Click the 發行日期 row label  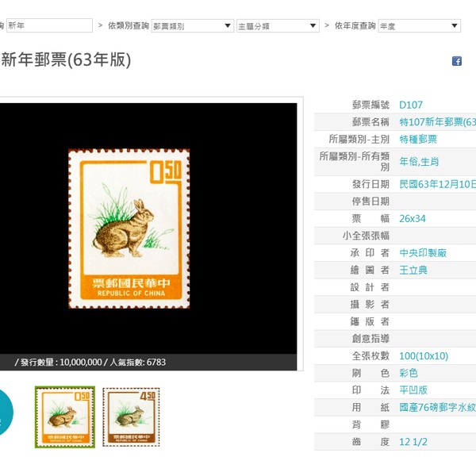coord(370,184)
